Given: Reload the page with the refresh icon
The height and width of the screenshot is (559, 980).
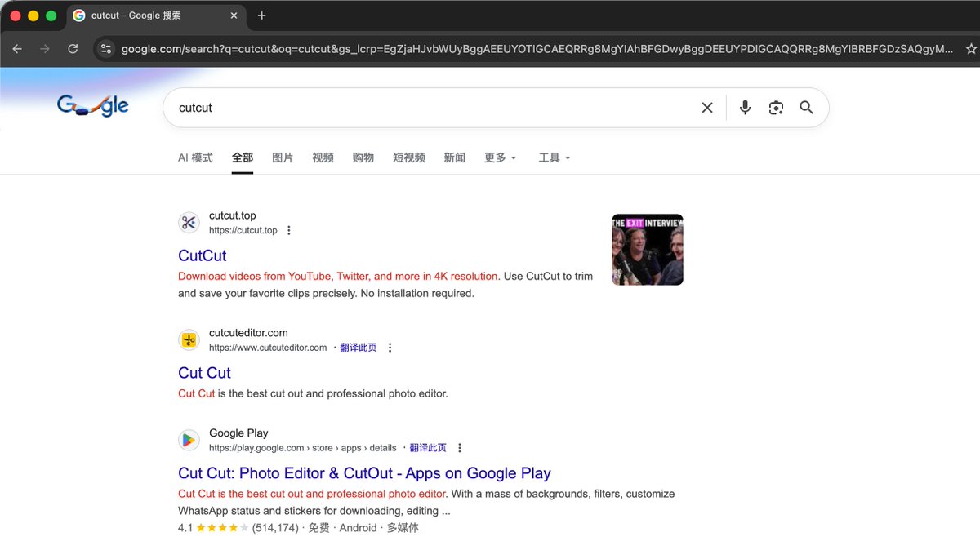Looking at the screenshot, I should 73,49.
